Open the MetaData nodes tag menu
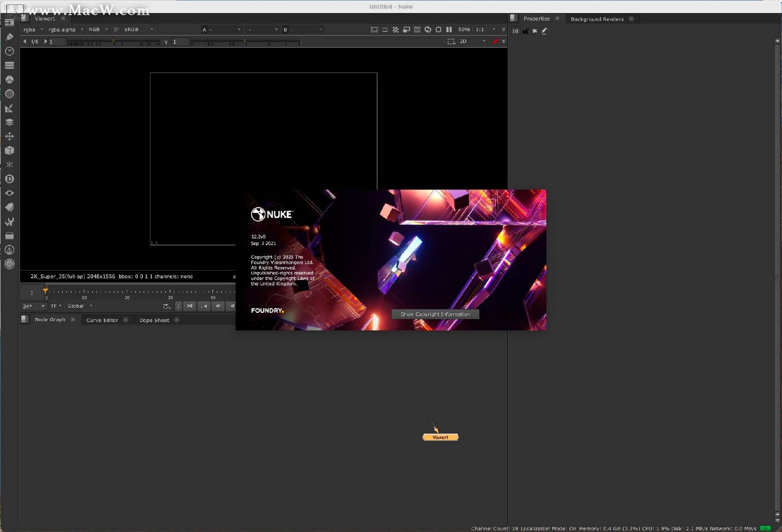This screenshot has height=532, width=782. coord(9,207)
